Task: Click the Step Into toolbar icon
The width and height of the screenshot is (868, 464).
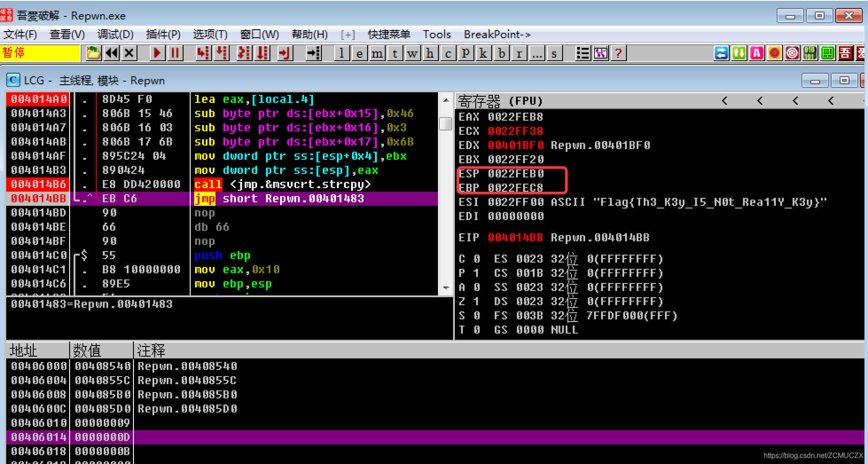Action: pyautogui.click(x=203, y=53)
